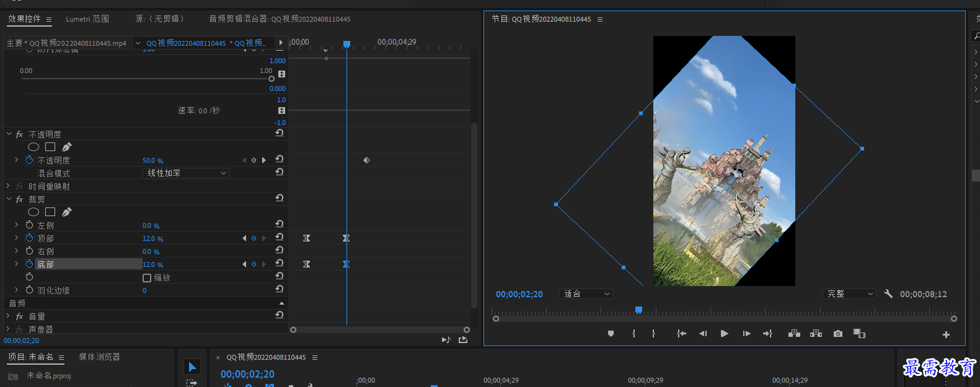Toggle animation stopwatch for 羽化边缘
Viewport: 980px width, 387px height.
(x=30, y=290)
